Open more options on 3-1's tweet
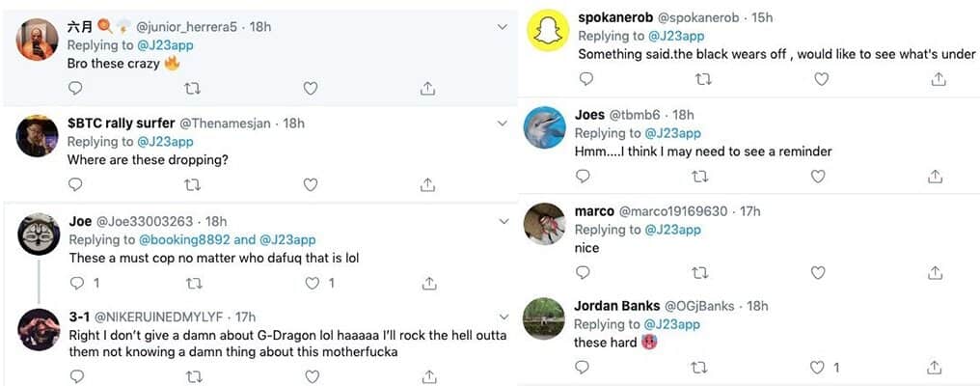Screen dimensions: 980x386 tap(502, 317)
